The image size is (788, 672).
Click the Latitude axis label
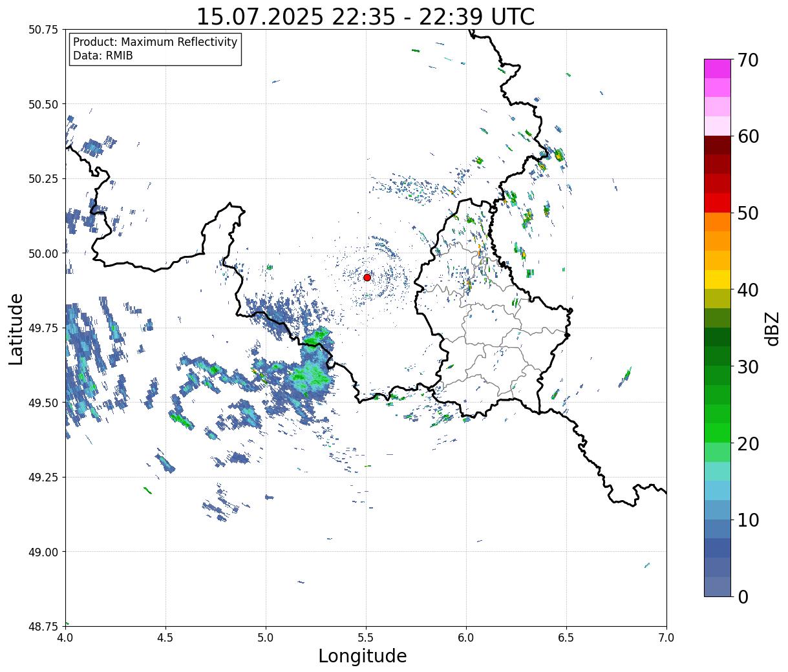click(16, 329)
